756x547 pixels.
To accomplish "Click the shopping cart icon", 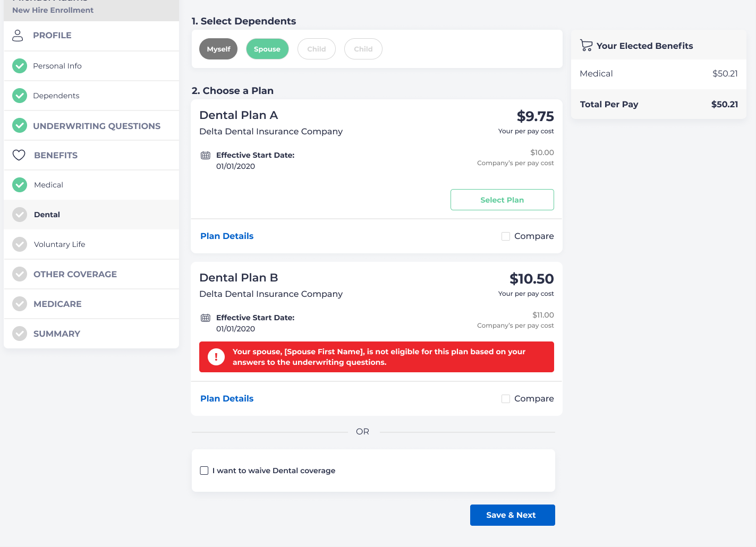I will click(x=586, y=46).
